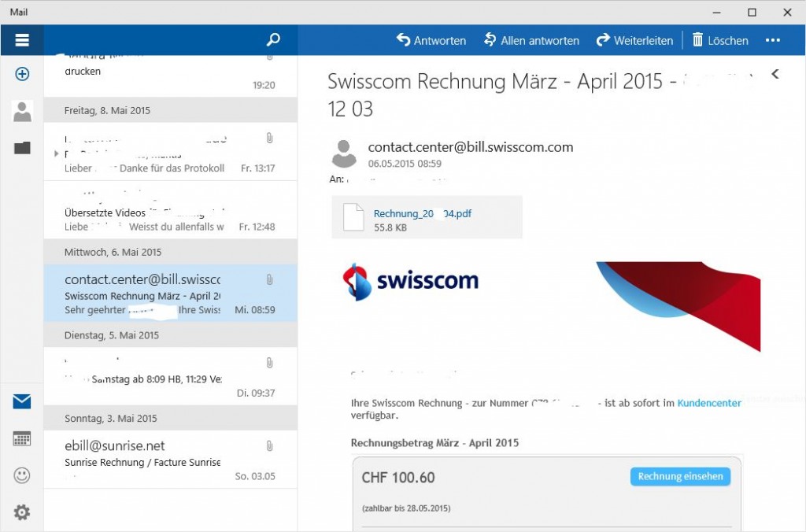Delete the email with Löschen
Viewport: 806px width, 532px height.
[719, 40]
